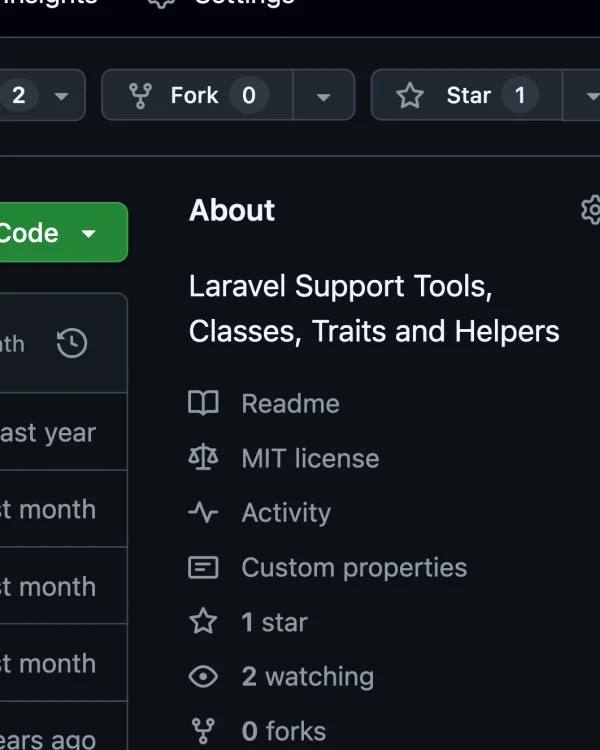Image resolution: width=600 pixels, height=750 pixels.
Task: View the 1 star stargazers link
Action: pos(275,622)
